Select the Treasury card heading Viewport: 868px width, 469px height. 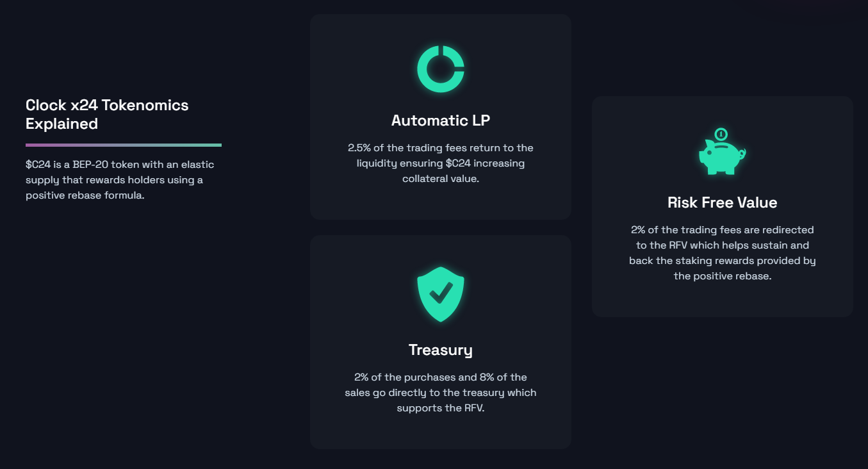click(441, 350)
